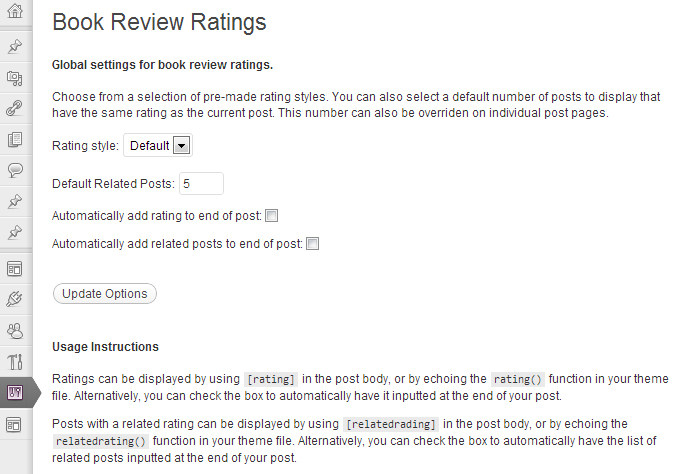
Task: Click the relatedrating() function code snippet
Action: coord(101,441)
